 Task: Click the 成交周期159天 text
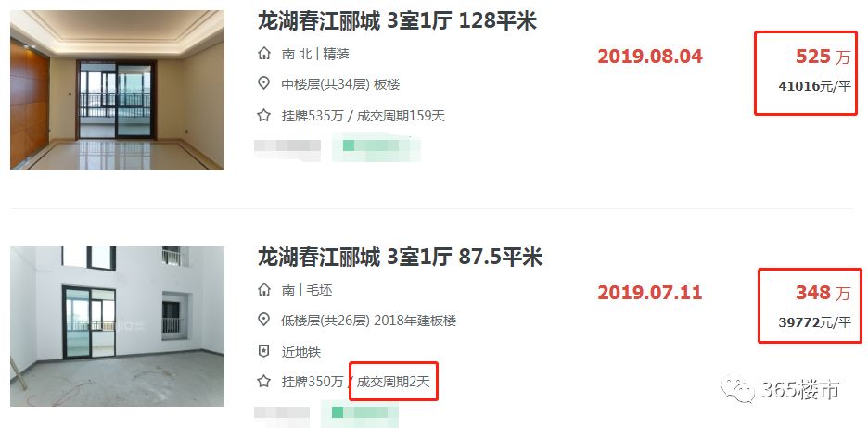[x=401, y=116]
